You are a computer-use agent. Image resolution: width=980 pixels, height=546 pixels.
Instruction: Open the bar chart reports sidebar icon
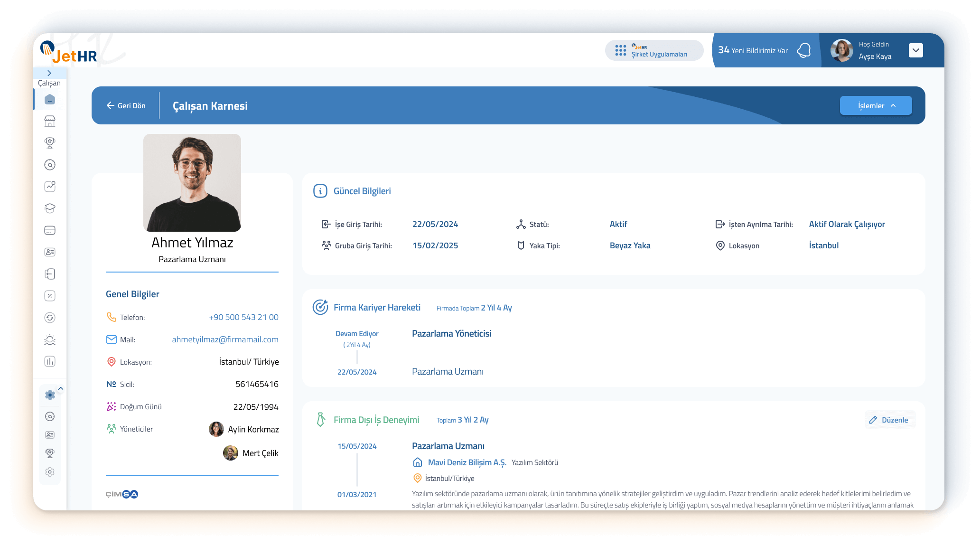tap(50, 361)
